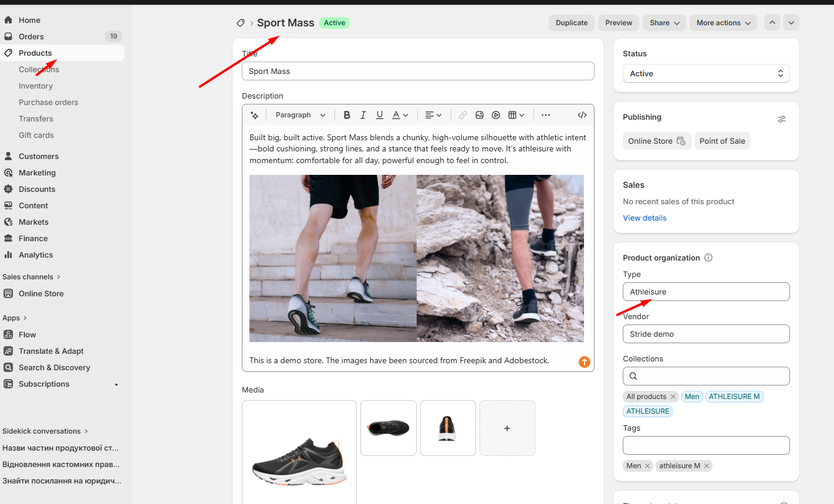Screen dimensions: 834x504
Task: Insert video in description editor
Action: coord(496,115)
